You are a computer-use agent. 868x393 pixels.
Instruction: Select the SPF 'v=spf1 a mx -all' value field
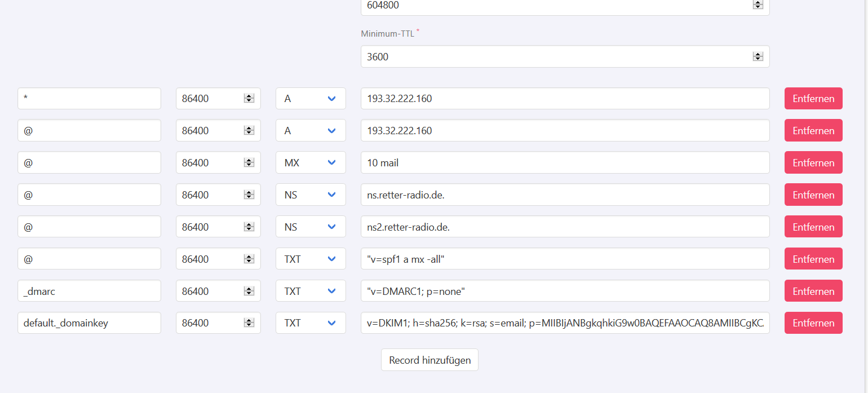point(565,259)
